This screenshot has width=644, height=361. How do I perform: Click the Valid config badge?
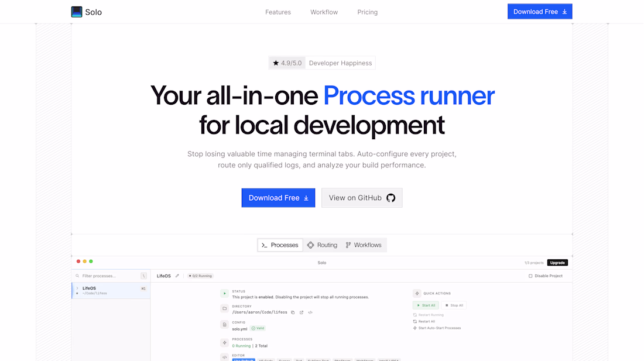pos(258,328)
